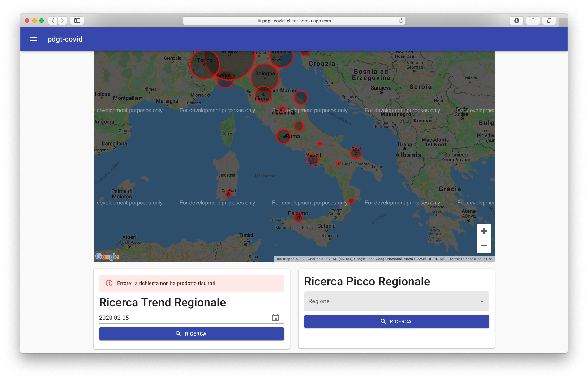Select the red circle over Cagliari
The image size is (588, 380).
228,194
